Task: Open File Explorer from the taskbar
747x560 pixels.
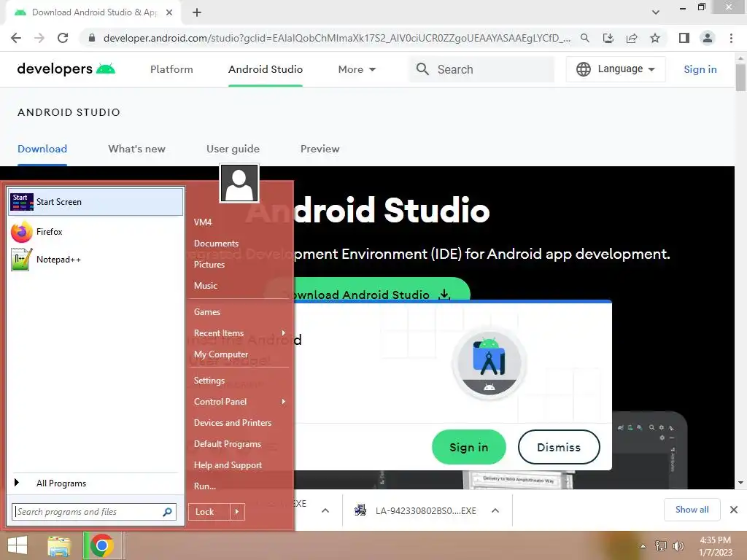Action: tap(59, 545)
